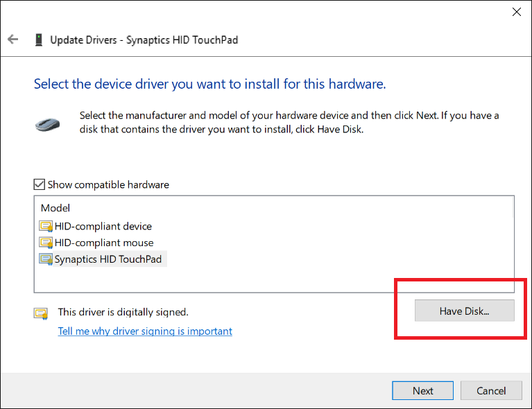Open Tell me why driver signing is important

145,331
